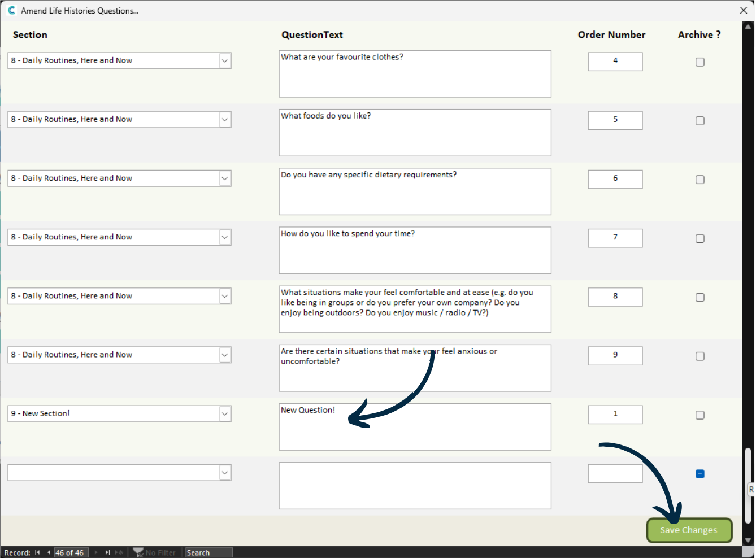
Task: Click scrollbar up arrow at top right
Action: coord(748,26)
